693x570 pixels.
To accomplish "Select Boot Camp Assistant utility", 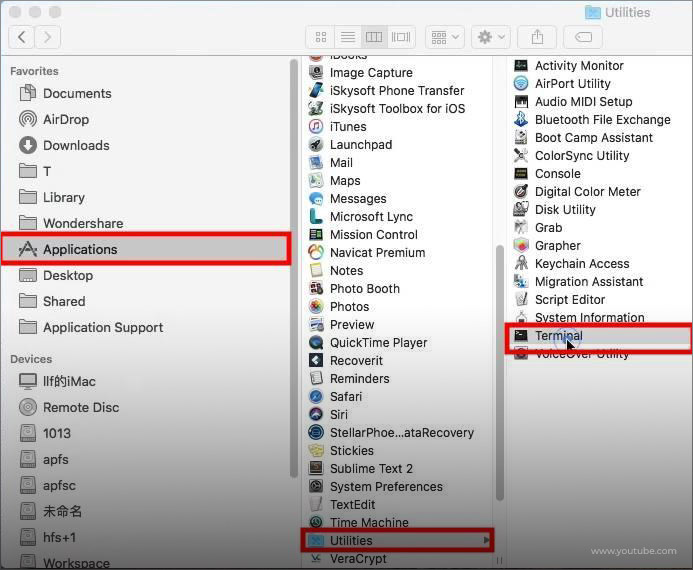I will pos(583,137).
